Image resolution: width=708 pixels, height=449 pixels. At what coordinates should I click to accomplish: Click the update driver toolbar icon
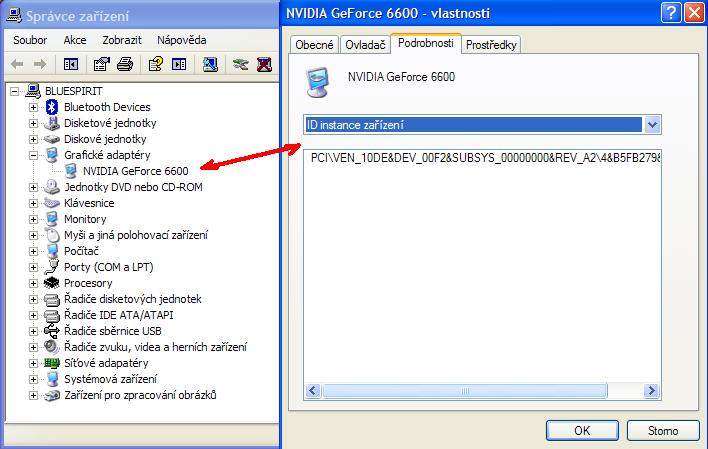(x=240, y=64)
